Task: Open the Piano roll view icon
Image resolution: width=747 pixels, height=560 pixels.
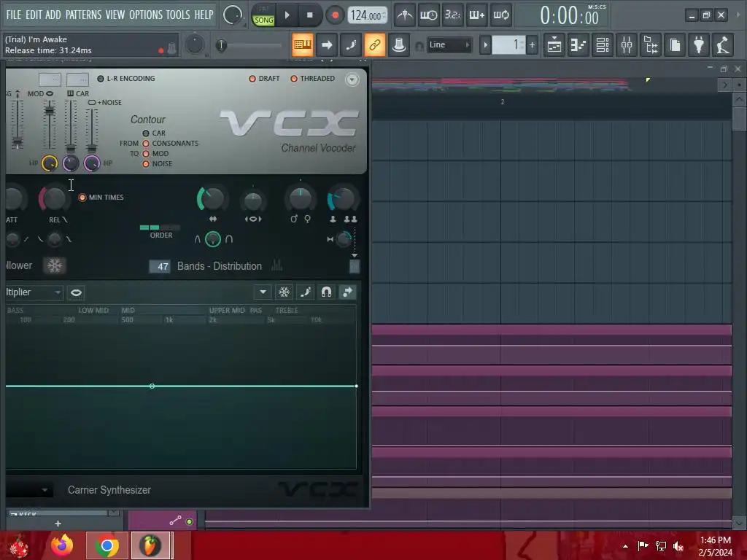Action: coord(578,45)
